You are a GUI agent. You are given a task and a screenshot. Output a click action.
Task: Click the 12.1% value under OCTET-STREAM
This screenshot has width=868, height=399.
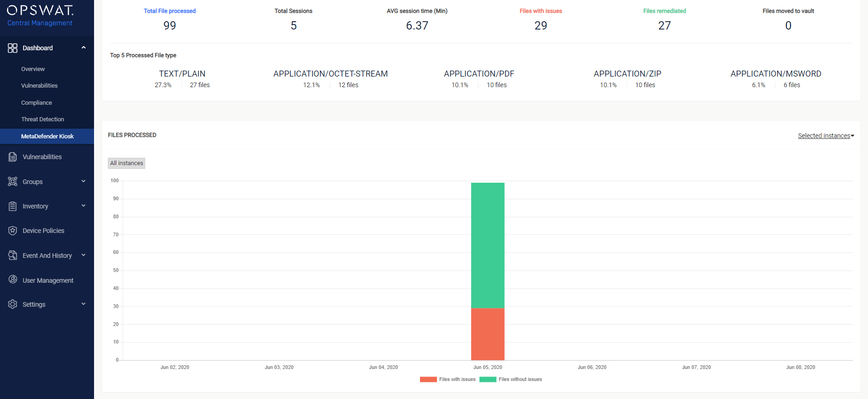coord(312,85)
